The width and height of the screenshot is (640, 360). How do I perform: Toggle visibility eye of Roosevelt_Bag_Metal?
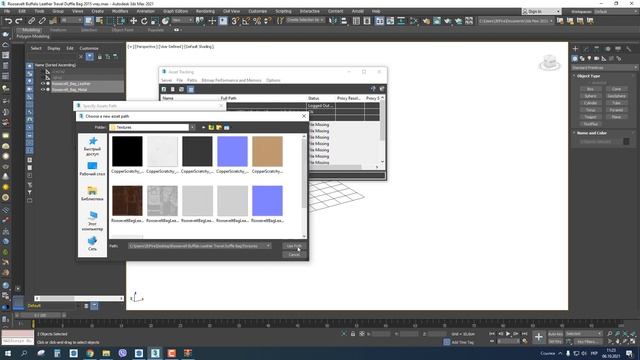[x=42, y=89]
